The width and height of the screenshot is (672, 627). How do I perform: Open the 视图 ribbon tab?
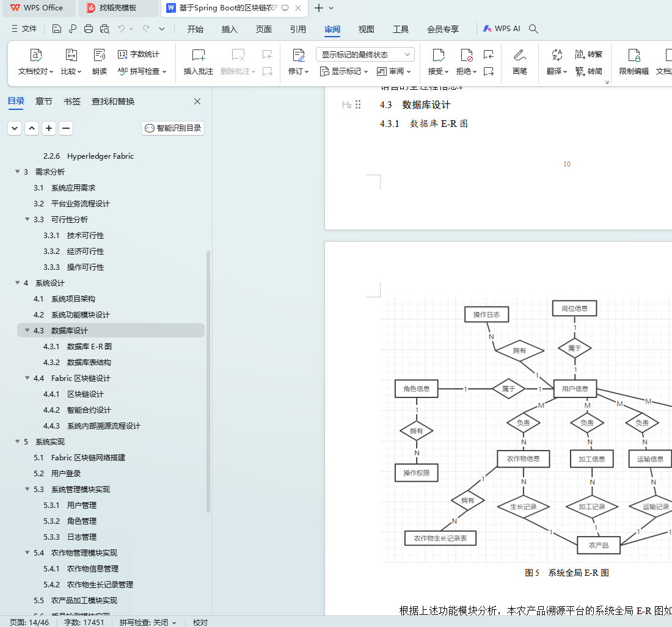(367, 29)
